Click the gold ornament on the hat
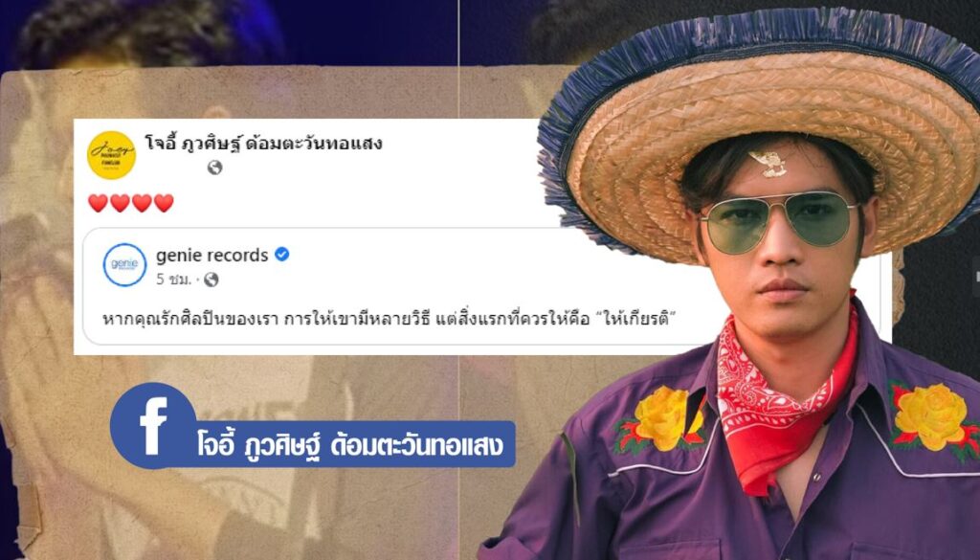 click(768, 163)
